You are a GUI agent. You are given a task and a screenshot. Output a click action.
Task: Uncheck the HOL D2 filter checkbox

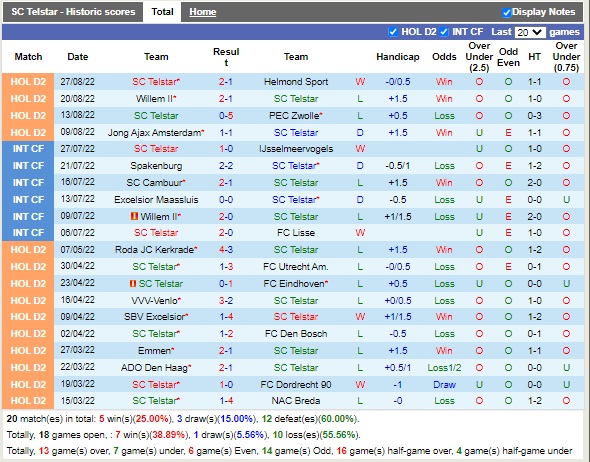pyautogui.click(x=393, y=32)
